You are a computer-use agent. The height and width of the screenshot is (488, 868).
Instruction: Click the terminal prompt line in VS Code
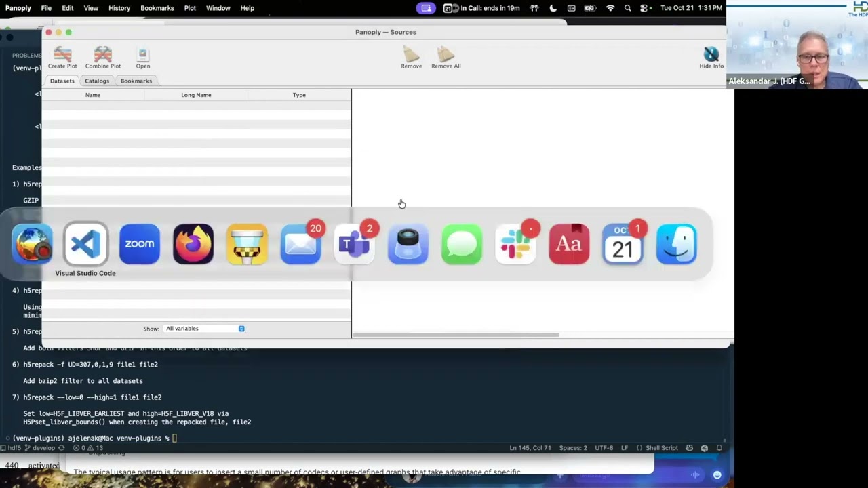click(x=95, y=439)
